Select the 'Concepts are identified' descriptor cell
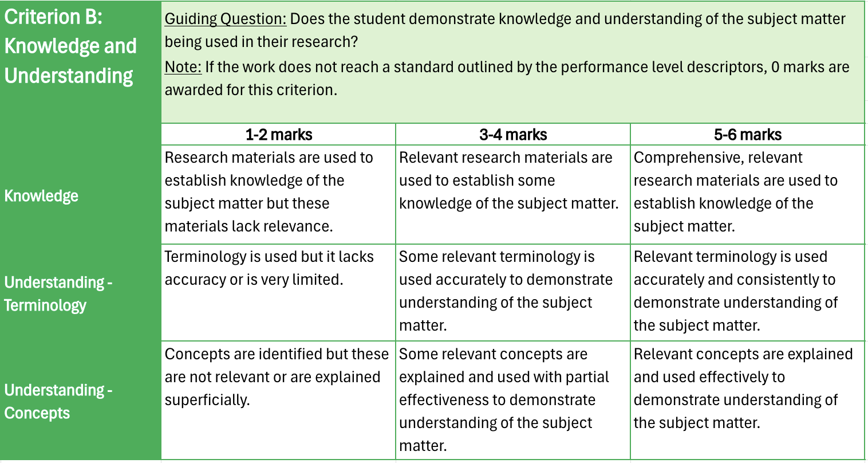This screenshot has height=463, width=868. point(277,377)
